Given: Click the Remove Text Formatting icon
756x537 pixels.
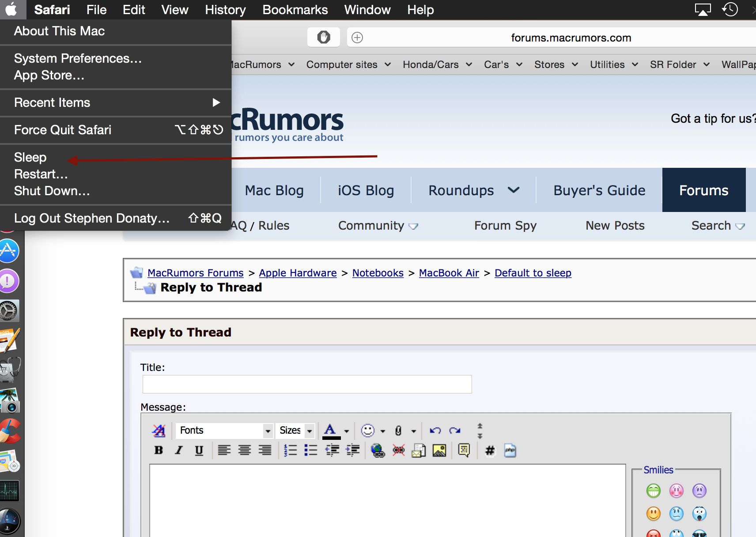Looking at the screenshot, I should 159,430.
